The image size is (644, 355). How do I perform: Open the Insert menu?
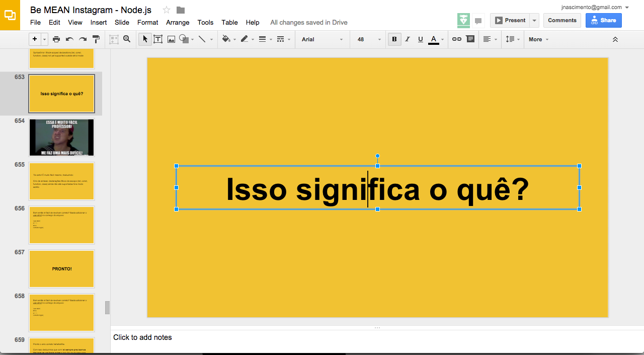[x=99, y=22]
